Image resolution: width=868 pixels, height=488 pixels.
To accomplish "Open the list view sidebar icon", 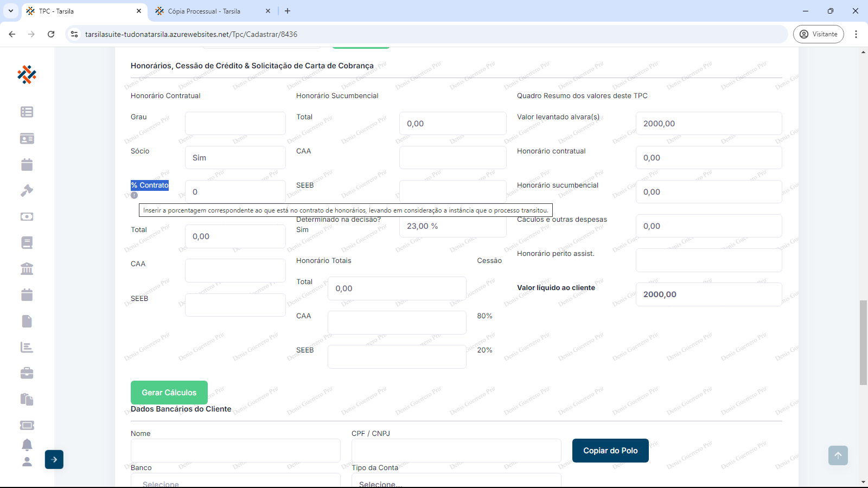I will click(x=27, y=112).
